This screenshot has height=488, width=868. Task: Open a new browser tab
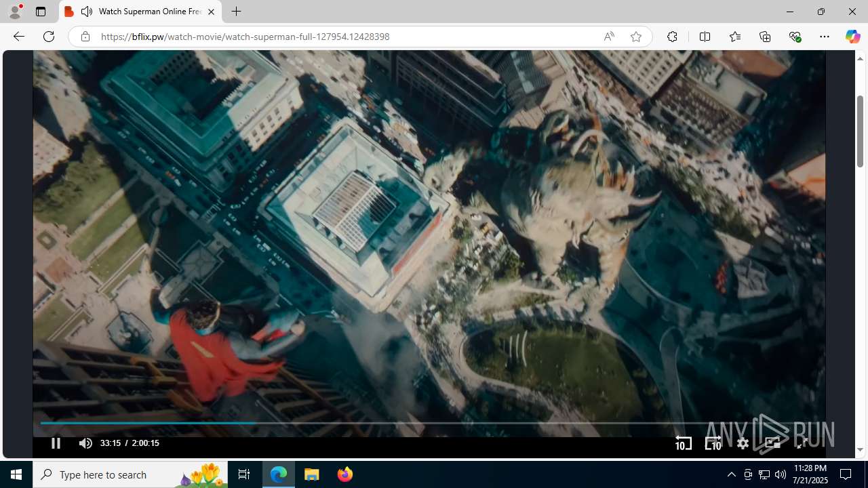(x=236, y=12)
